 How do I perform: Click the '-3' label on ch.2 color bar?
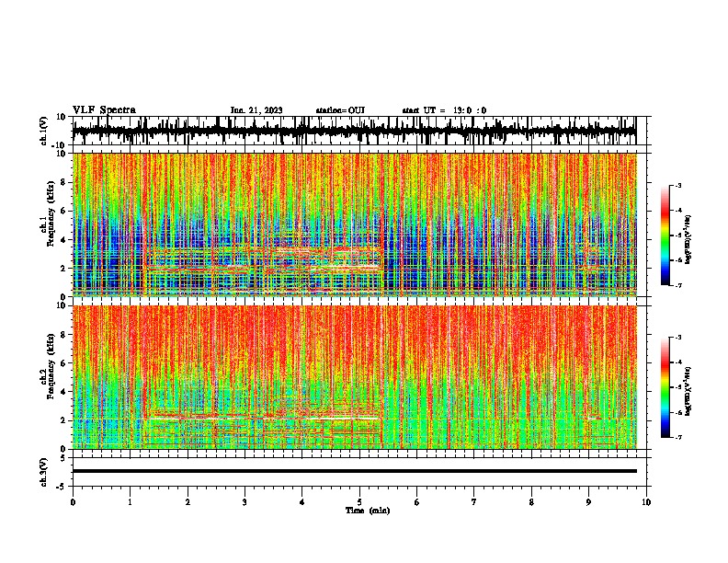pos(677,338)
